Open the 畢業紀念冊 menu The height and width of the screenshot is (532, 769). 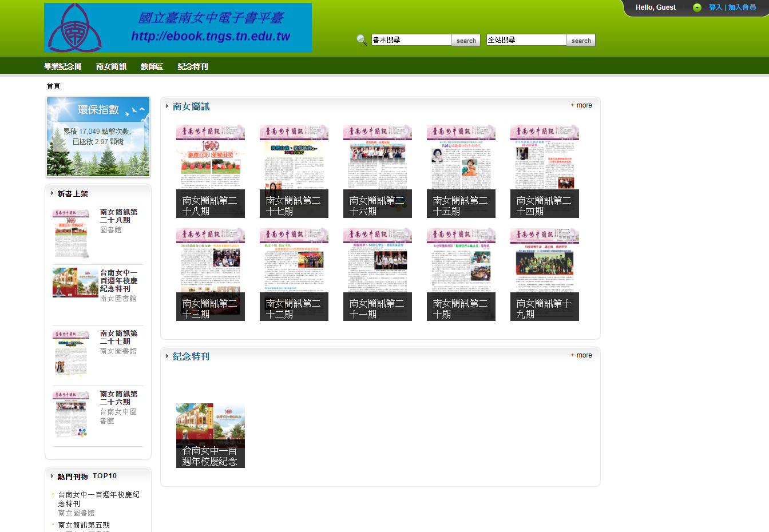click(63, 66)
